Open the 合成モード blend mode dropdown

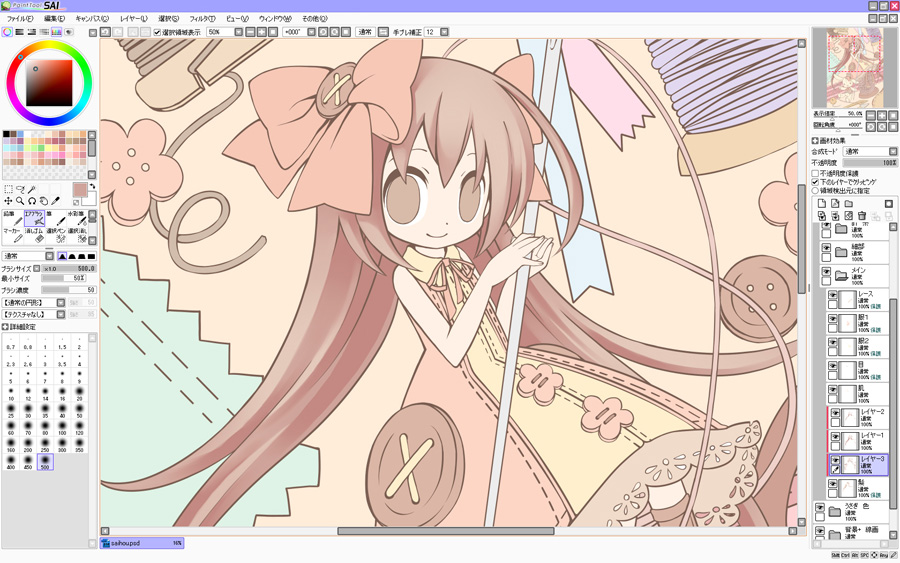click(870, 152)
